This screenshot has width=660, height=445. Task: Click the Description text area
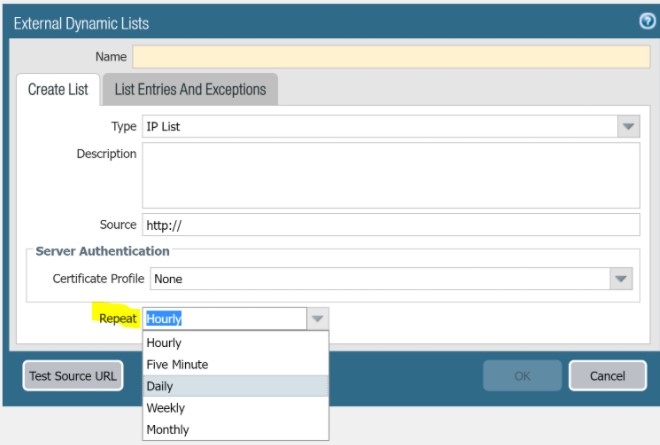coord(390,174)
